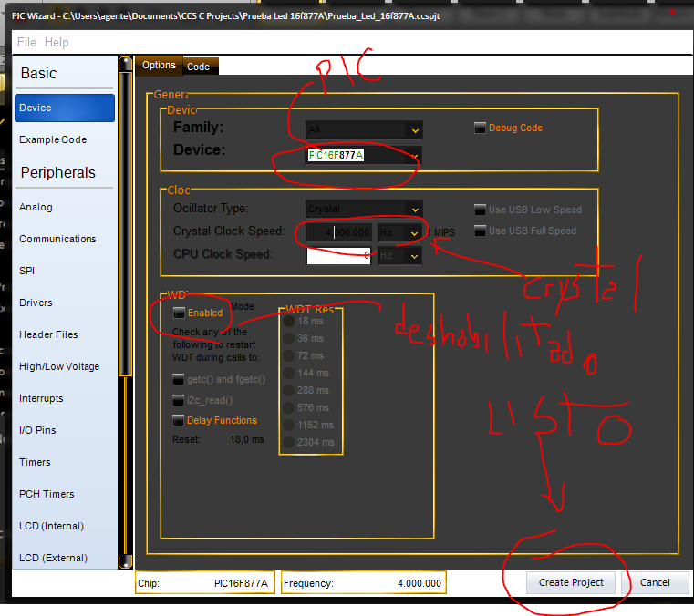Open the PCH Timers page
The height and width of the screenshot is (616, 694).
[65, 494]
